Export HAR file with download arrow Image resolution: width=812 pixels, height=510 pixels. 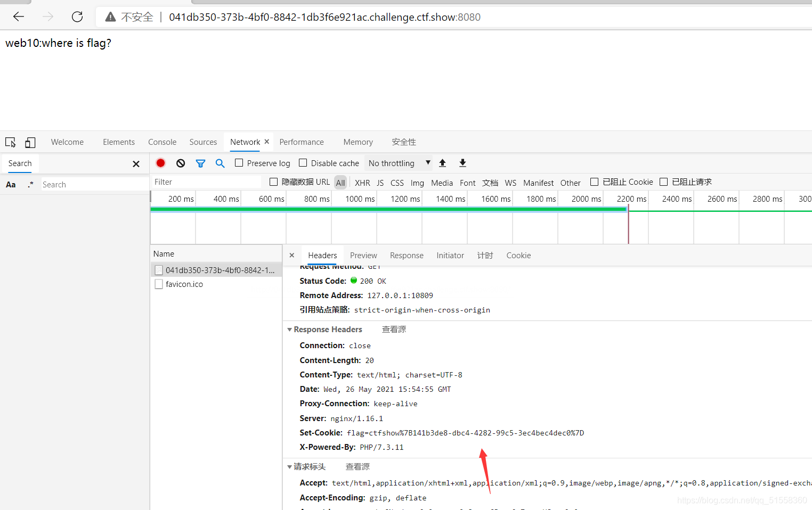click(x=462, y=163)
